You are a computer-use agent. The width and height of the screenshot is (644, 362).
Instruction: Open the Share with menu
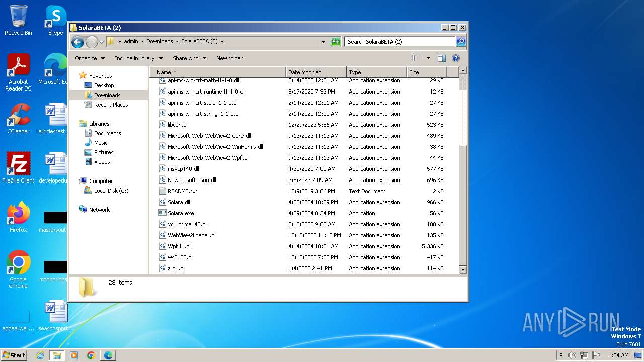pos(189,58)
